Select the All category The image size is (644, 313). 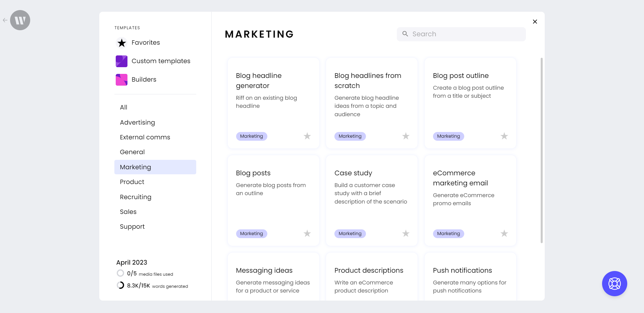[x=155, y=107]
